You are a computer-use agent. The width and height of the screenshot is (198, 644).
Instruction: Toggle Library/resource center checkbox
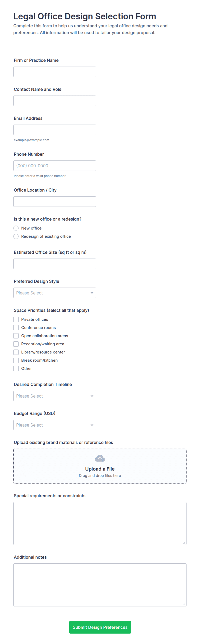coord(16,352)
